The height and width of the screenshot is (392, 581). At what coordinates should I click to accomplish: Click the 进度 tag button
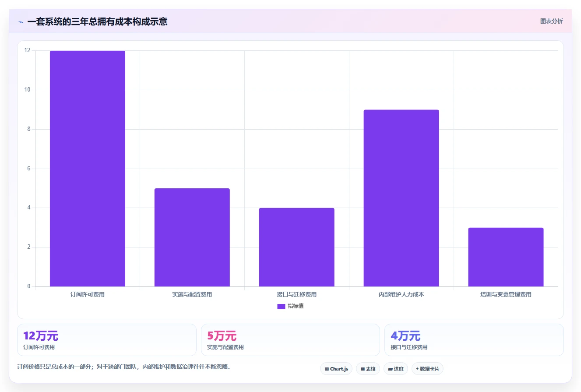point(396,369)
